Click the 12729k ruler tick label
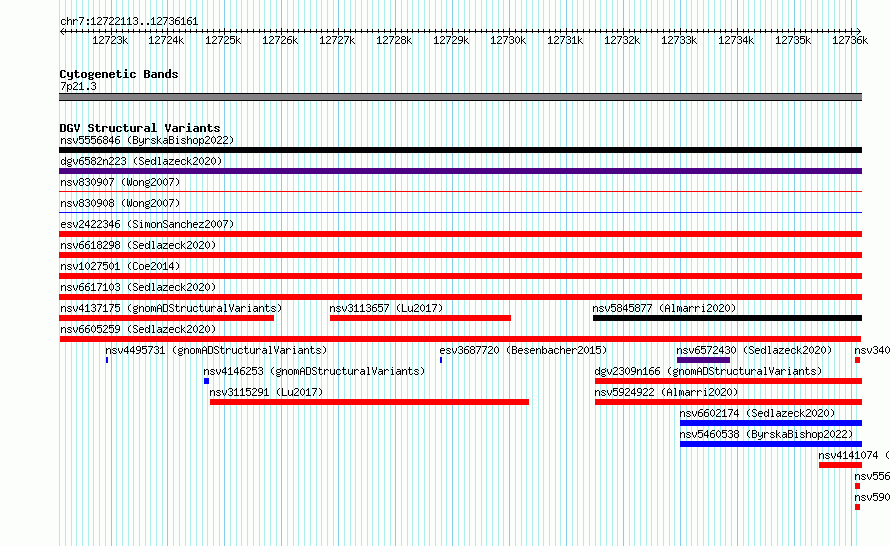Viewport: 890px width, 546px height. pos(451,40)
